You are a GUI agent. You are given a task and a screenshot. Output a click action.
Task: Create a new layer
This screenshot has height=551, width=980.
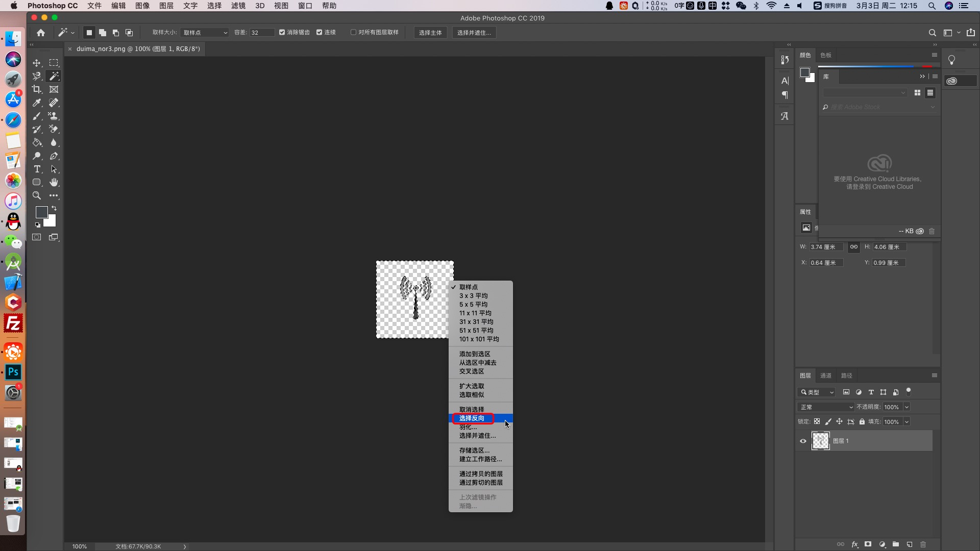click(909, 544)
